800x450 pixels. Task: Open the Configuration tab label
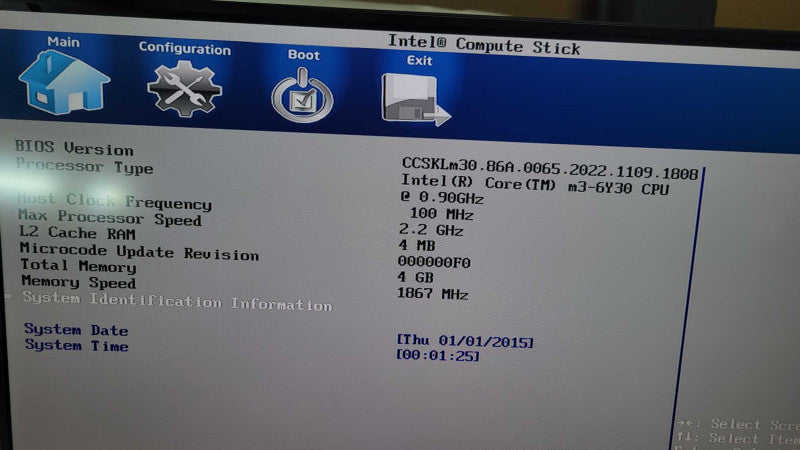(x=185, y=48)
